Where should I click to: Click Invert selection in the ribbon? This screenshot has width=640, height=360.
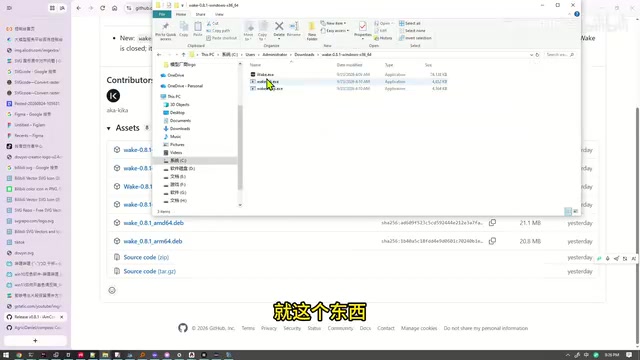[415, 38]
